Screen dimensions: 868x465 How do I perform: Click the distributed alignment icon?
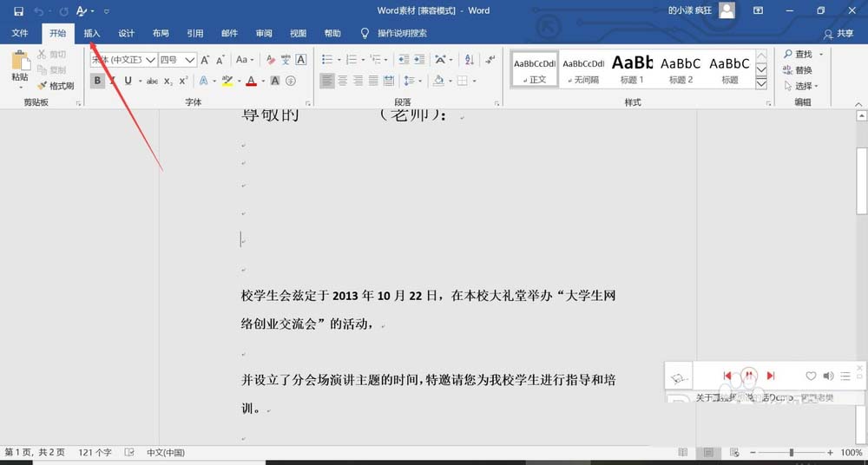click(389, 81)
